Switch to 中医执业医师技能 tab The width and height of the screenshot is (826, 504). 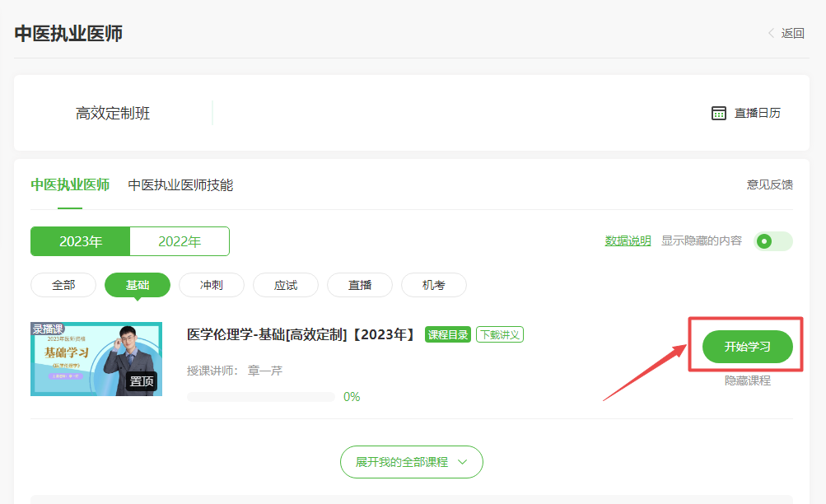point(180,184)
